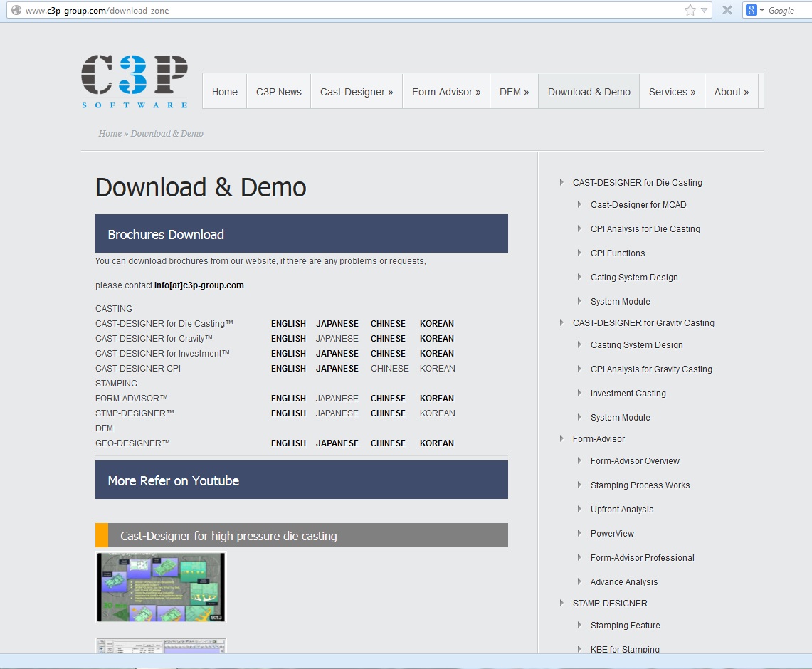
Task: Open the Form-Advisor sidebar section link
Action: tap(599, 439)
